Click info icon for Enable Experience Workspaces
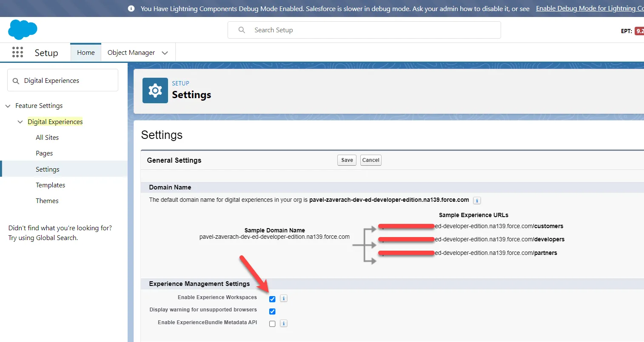Viewport: 644px width, 342px height. point(284,298)
